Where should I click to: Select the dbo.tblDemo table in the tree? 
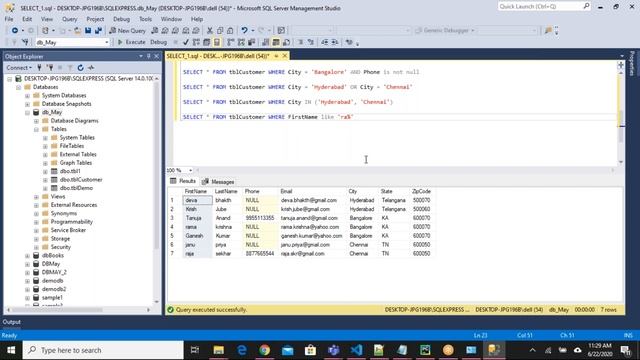click(76, 188)
